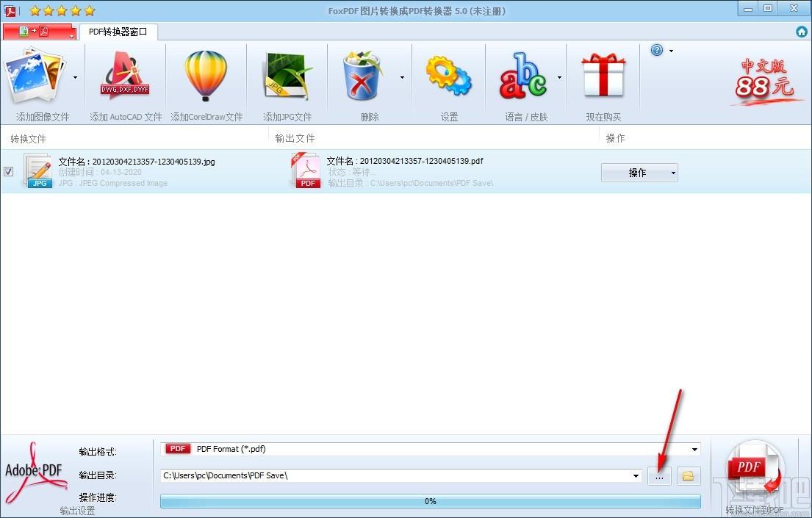Click the five-star rating in the title bar
Viewport: 812px width, 518px height.
pos(62,10)
